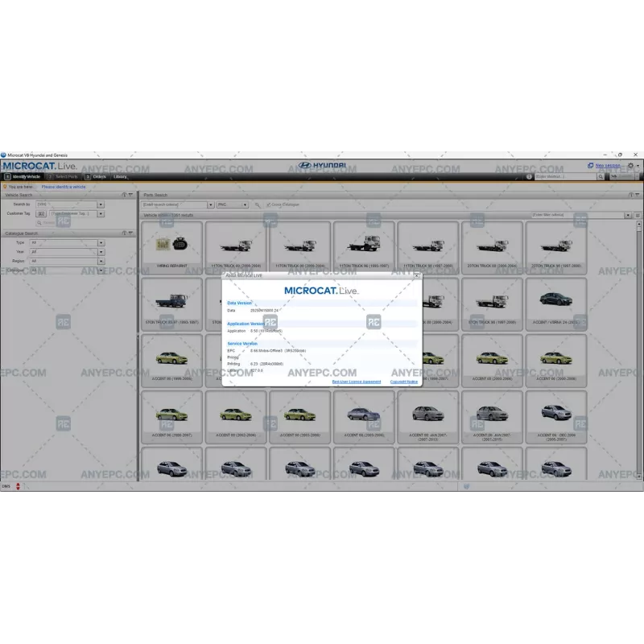
Task: Open the End-User Licence Agreement link
Action: (x=357, y=382)
